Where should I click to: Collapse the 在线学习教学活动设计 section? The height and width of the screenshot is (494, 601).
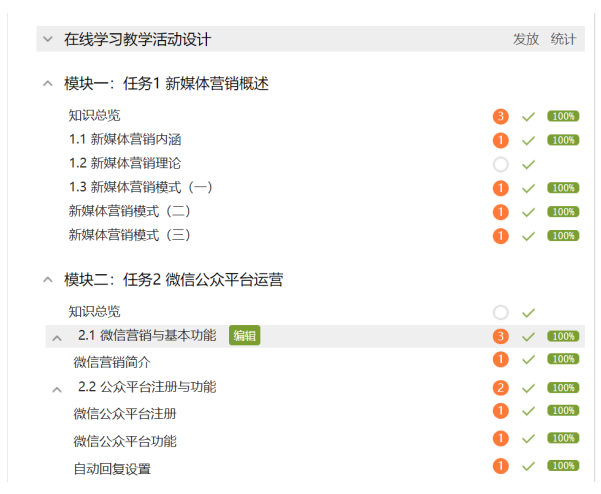[x=47, y=39]
